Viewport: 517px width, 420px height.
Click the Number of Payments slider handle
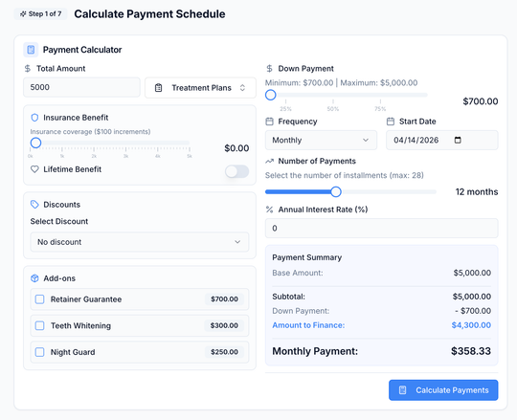tap(336, 191)
